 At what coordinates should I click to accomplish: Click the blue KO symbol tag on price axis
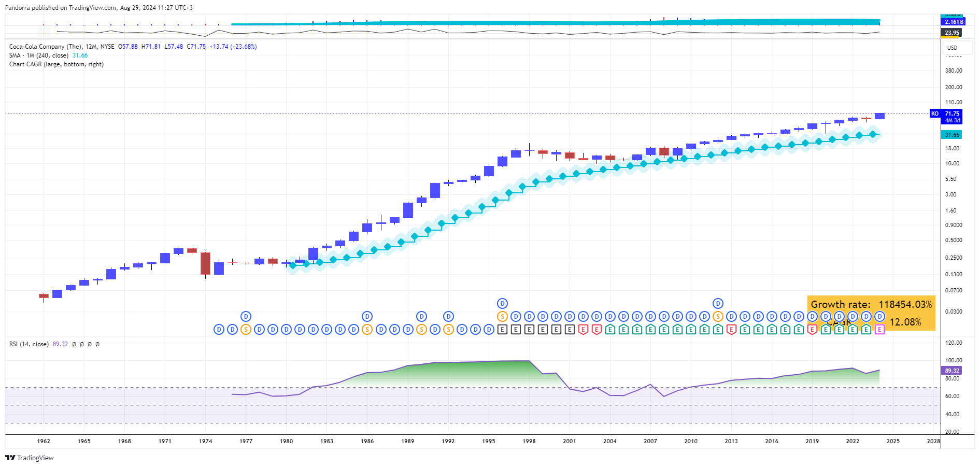click(x=935, y=114)
